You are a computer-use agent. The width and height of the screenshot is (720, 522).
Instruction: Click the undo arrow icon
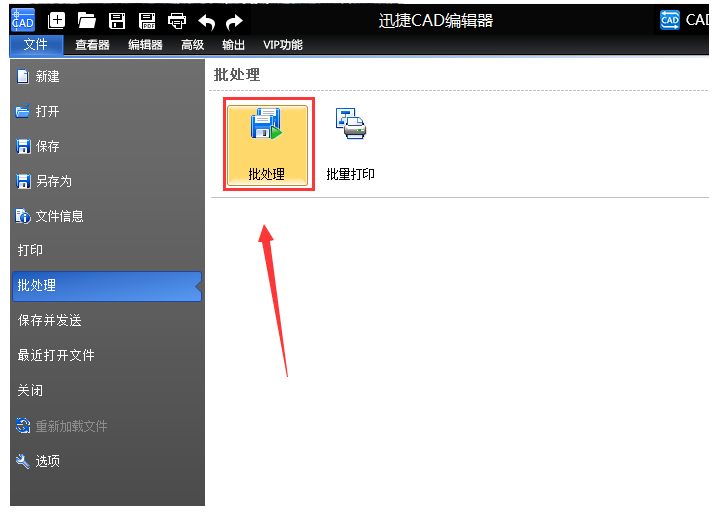tap(207, 22)
